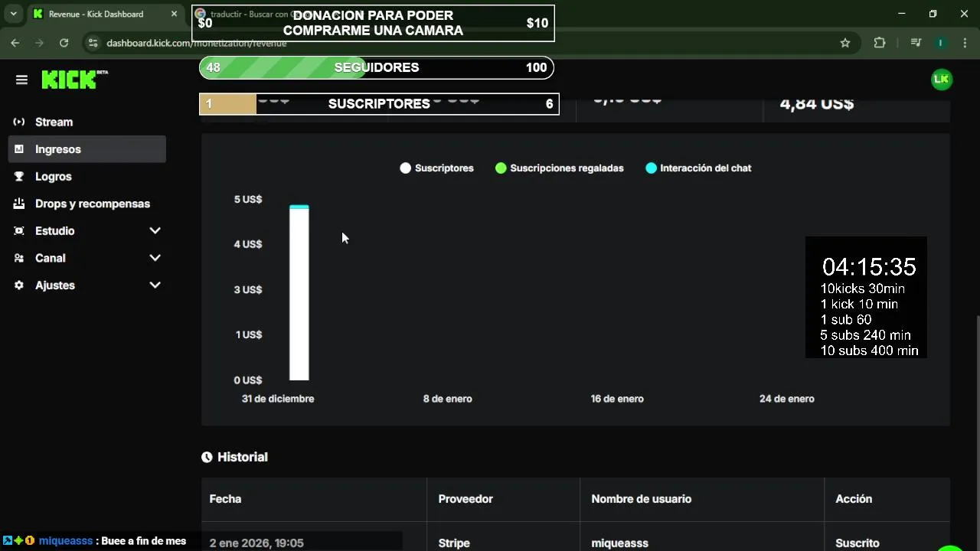The image size is (980, 551).
Task: View site information icon in address bar
Action: coord(93,43)
